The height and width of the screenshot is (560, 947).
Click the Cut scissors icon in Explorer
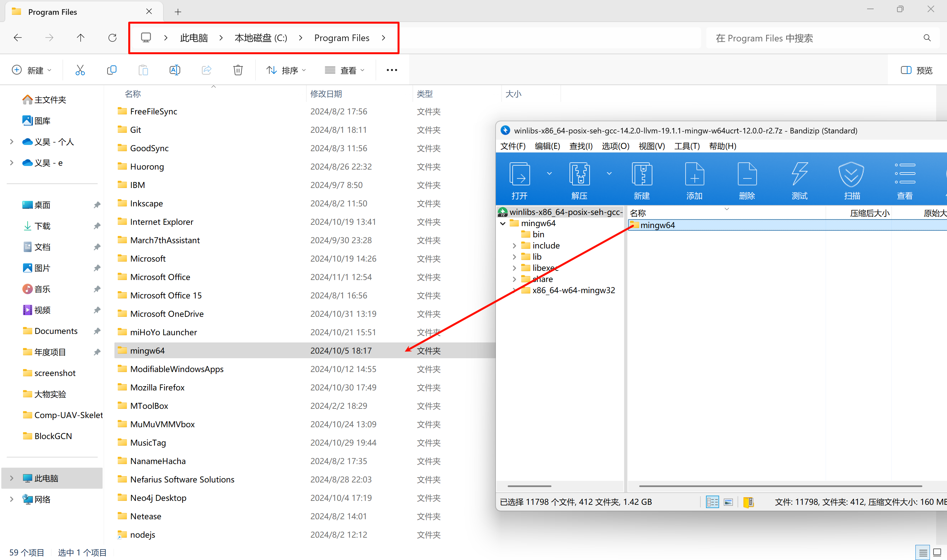(80, 70)
